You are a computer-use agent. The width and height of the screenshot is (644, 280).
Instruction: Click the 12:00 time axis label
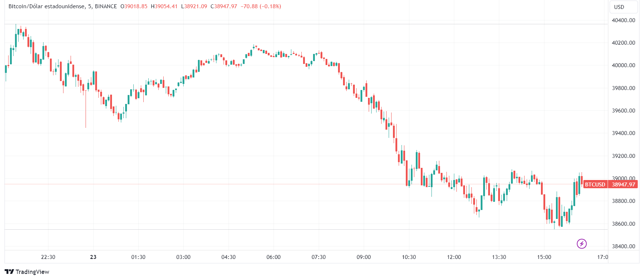point(454,257)
